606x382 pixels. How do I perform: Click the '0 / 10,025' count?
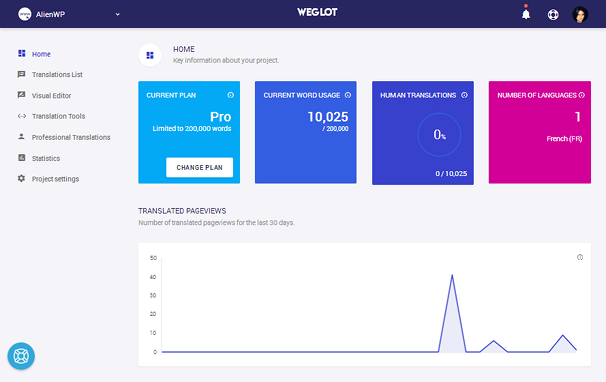(x=451, y=174)
